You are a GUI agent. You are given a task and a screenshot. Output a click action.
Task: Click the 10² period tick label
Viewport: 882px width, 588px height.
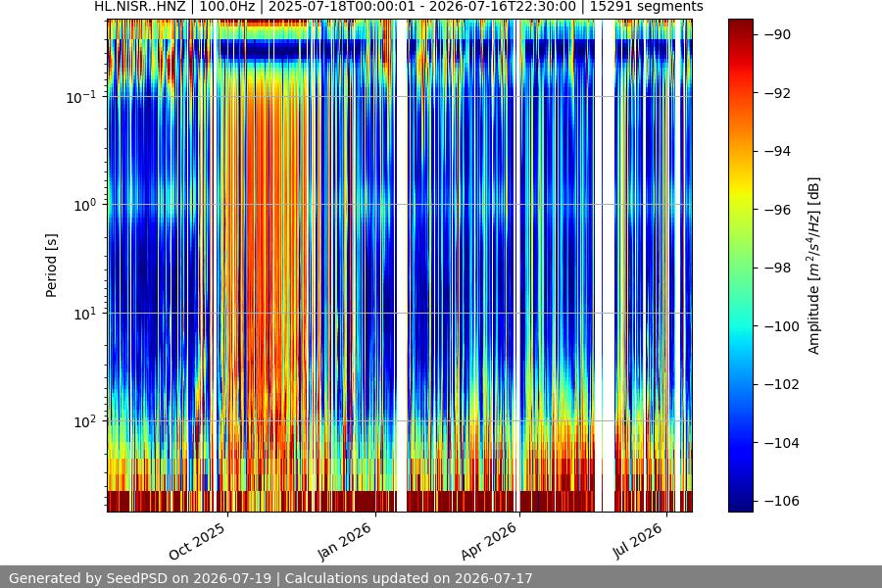85,421
